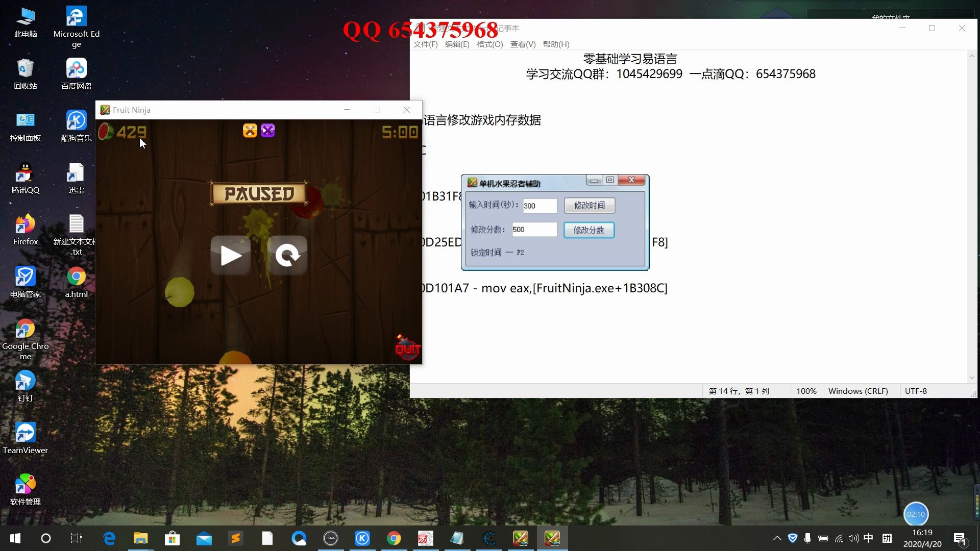The image size is (980, 551).
Task: Minimize the Fruit Ninja window
Action: 347,110
